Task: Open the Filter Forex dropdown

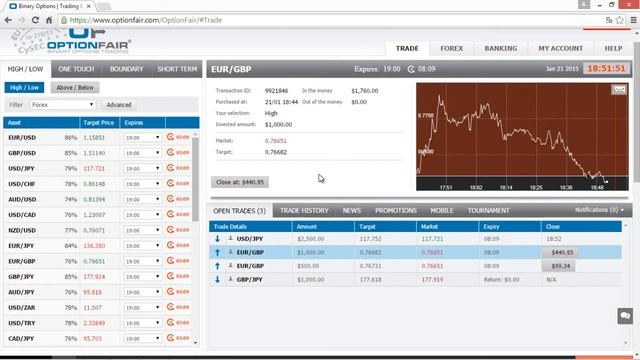Action: [63, 105]
